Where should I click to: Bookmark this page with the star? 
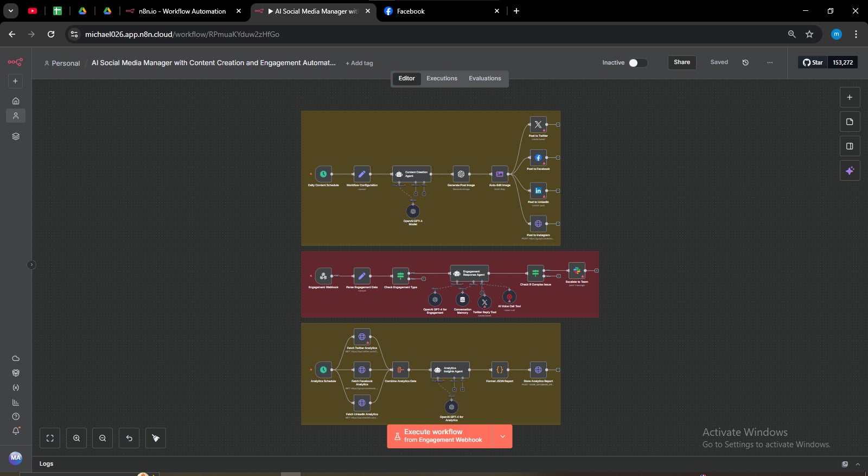(809, 34)
